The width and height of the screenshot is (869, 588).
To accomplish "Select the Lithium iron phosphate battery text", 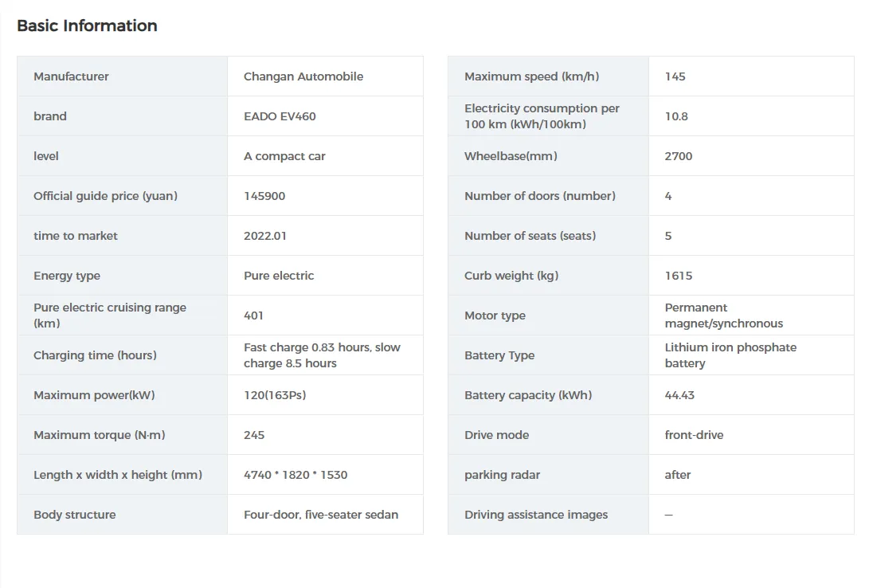I will (730, 355).
